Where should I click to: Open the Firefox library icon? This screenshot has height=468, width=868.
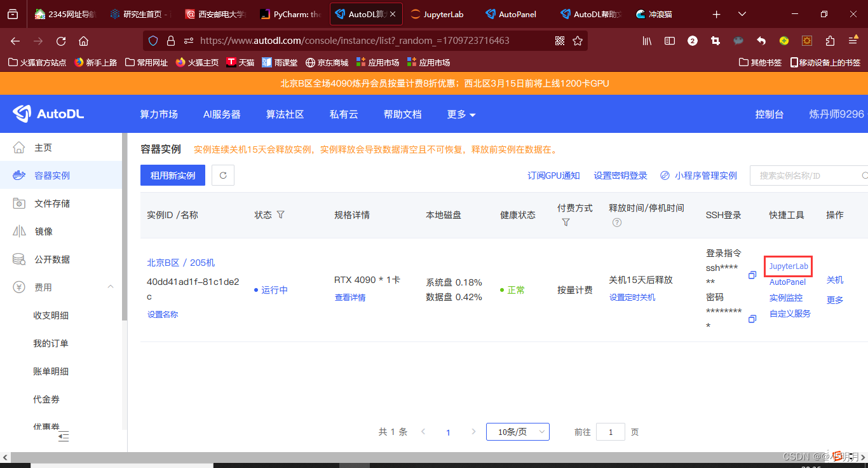647,41
